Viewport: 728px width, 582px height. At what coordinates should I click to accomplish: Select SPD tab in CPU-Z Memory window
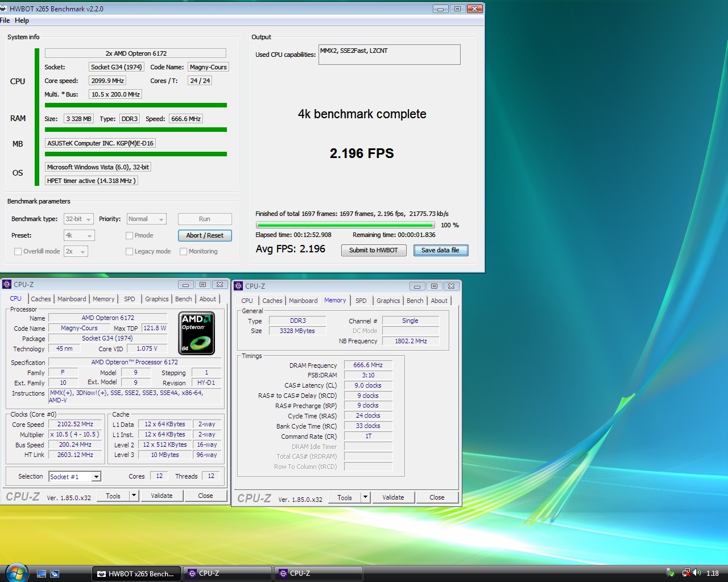[361, 301]
